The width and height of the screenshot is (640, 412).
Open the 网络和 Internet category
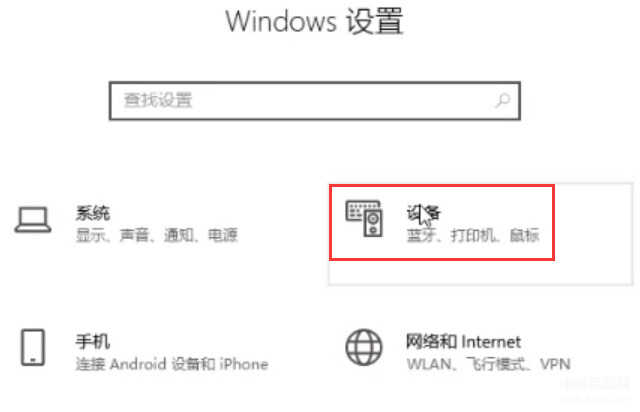point(463,341)
